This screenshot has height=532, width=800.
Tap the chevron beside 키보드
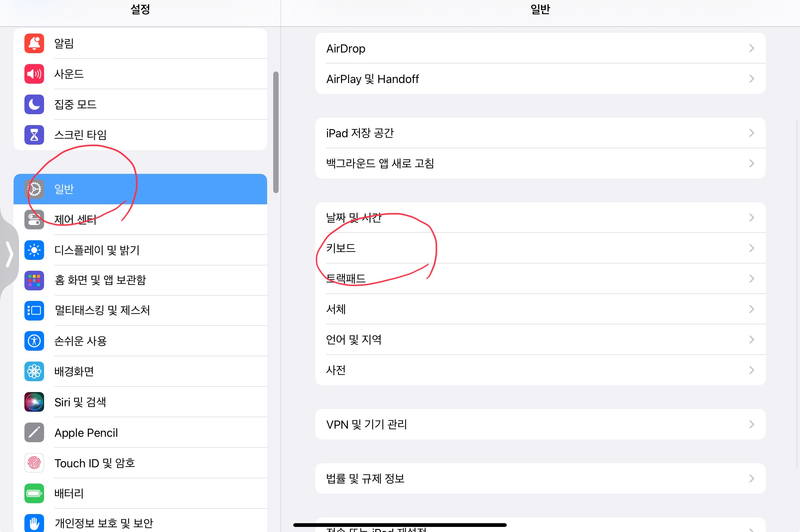(x=752, y=248)
